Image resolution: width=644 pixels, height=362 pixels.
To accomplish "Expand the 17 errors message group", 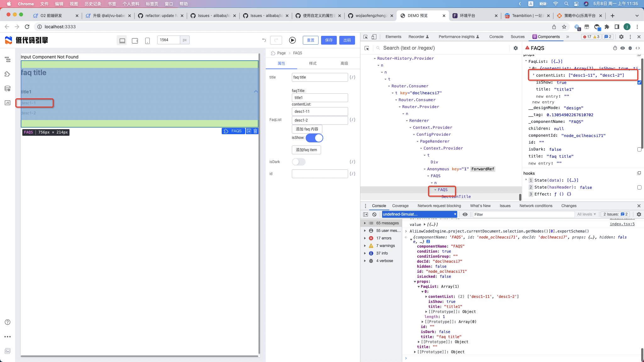I will pyautogui.click(x=365, y=238).
